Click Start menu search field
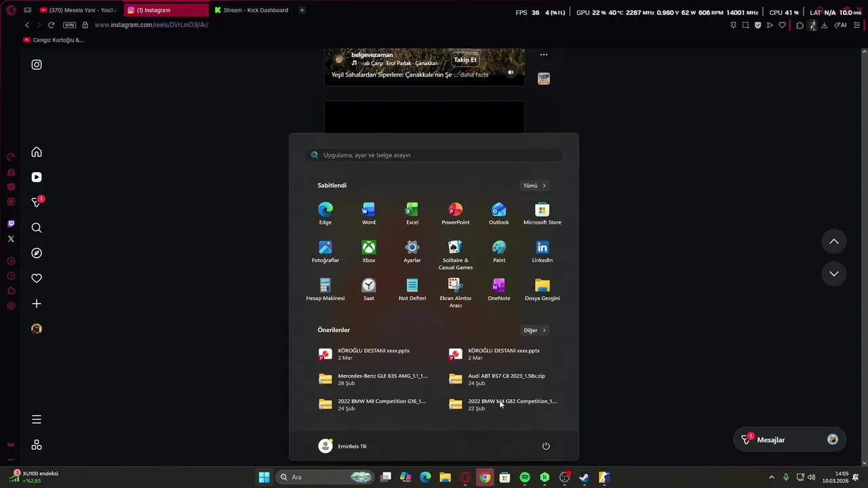Viewport: 868px width, 488px height. point(434,155)
